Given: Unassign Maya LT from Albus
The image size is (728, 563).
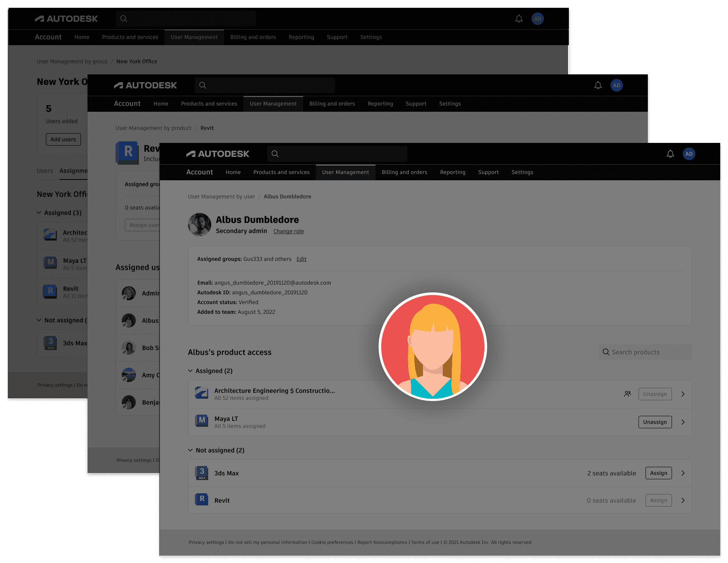Looking at the screenshot, I should 655,422.
